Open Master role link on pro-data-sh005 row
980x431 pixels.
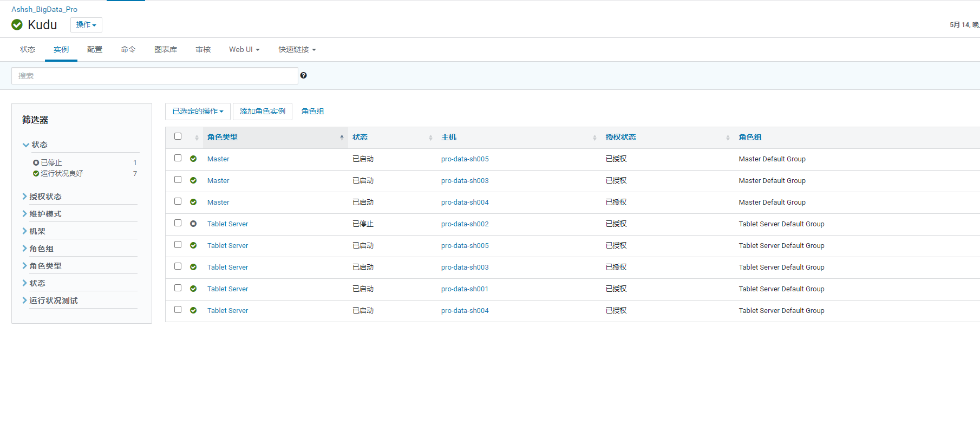[x=218, y=159]
